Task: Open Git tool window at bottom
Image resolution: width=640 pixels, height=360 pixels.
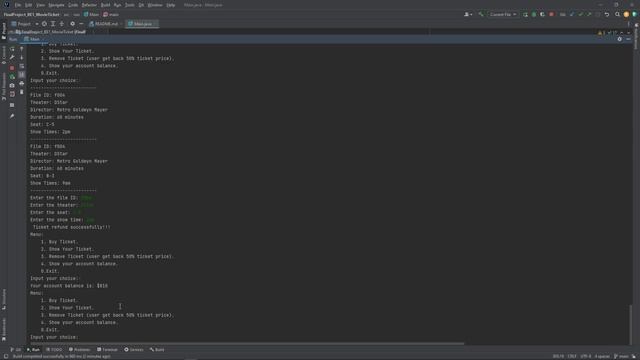Action: click(16, 350)
